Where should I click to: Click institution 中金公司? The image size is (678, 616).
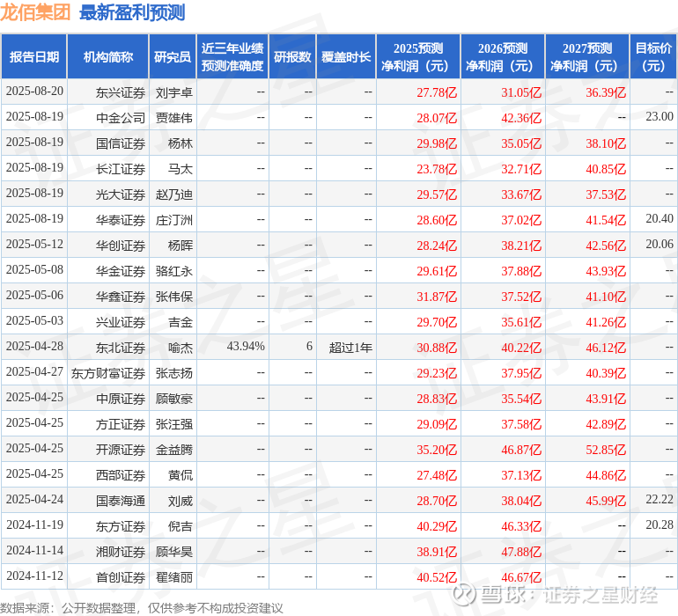pyautogui.click(x=121, y=118)
